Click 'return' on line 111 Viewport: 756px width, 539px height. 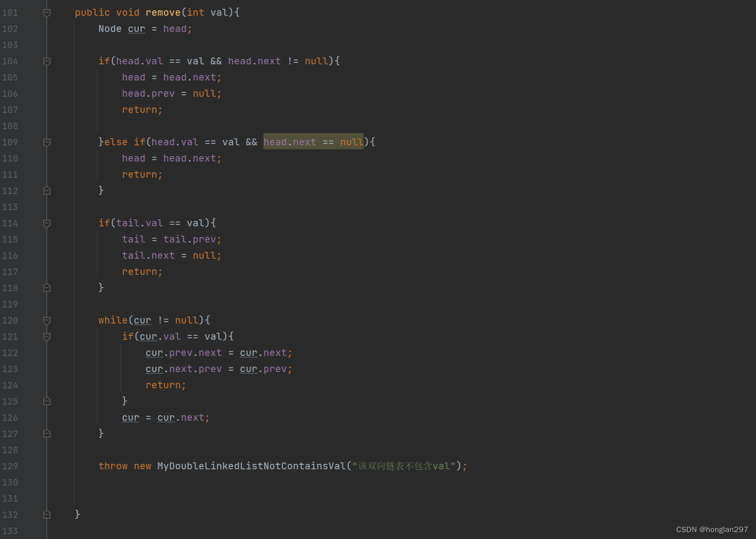[140, 174]
